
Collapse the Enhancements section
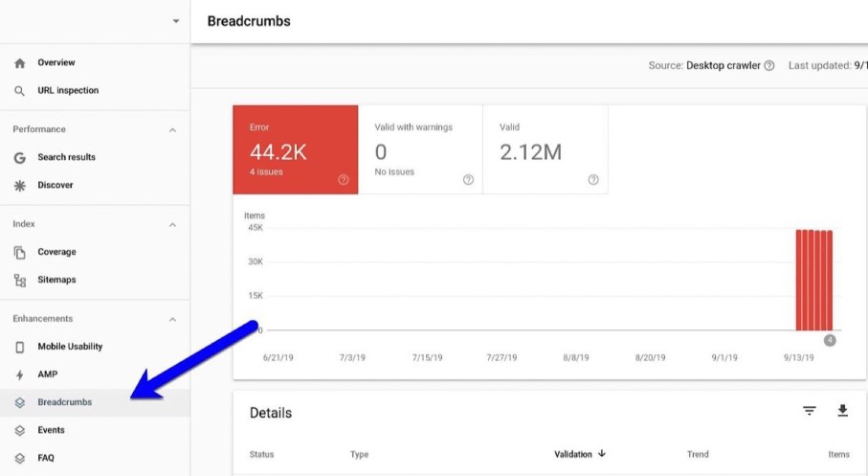pos(172,319)
